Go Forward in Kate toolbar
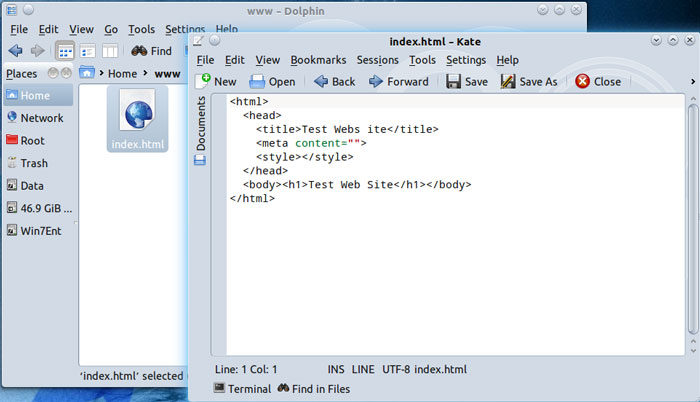The height and width of the screenshot is (402, 700). pos(399,81)
